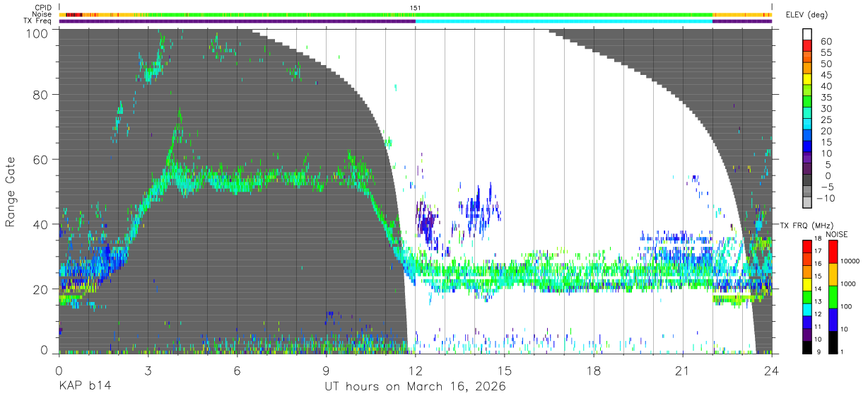Screen dimensions: 868x401
Task: Click the NOISE legend title
Action: [x=837, y=233]
